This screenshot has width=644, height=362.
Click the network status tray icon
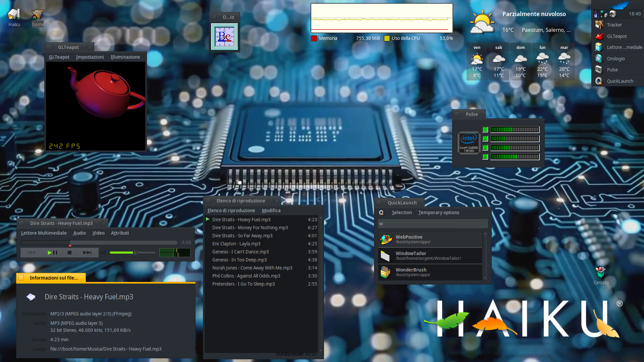604,14
